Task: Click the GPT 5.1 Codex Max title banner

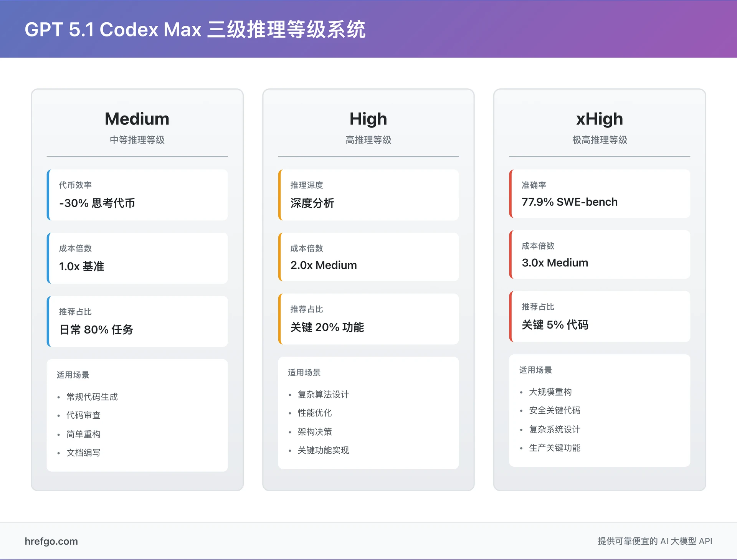Action: (x=196, y=30)
